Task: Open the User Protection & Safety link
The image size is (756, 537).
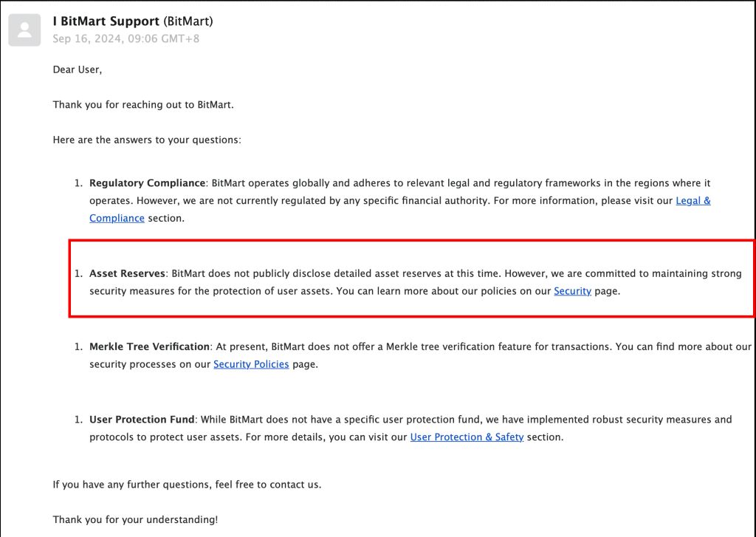Action: coord(467,437)
